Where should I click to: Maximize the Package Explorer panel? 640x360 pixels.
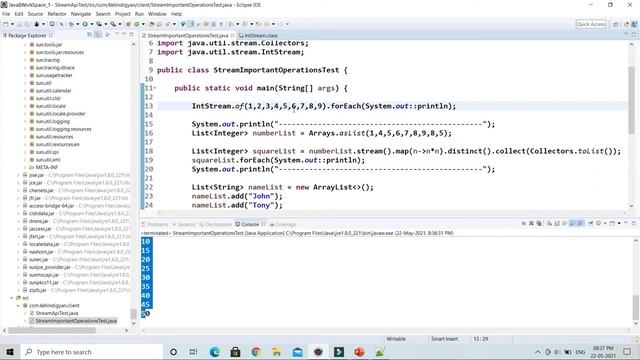point(131,35)
